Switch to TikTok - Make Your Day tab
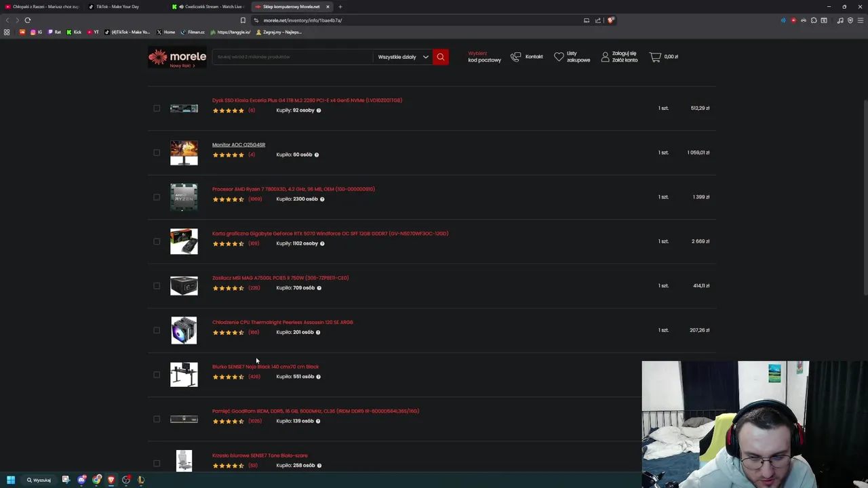 click(x=125, y=7)
